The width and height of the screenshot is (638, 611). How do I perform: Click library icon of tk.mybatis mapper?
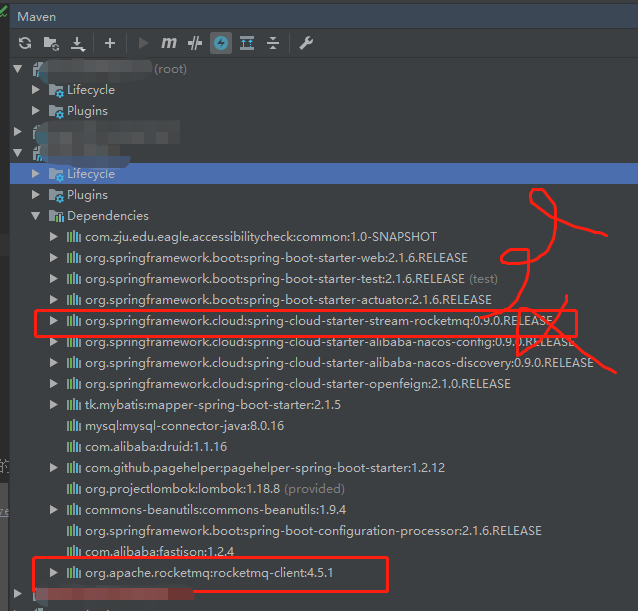tap(74, 405)
